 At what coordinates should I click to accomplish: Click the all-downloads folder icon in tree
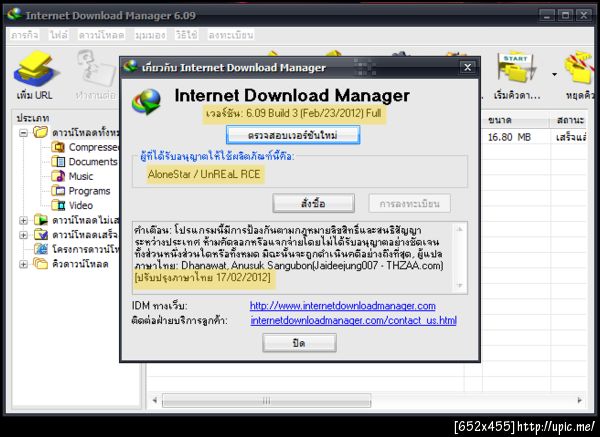tap(41, 132)
